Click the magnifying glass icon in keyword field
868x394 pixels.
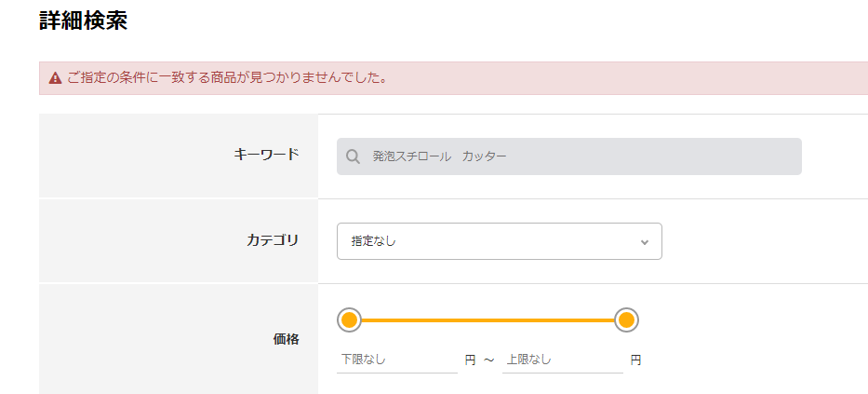[354, 156]
